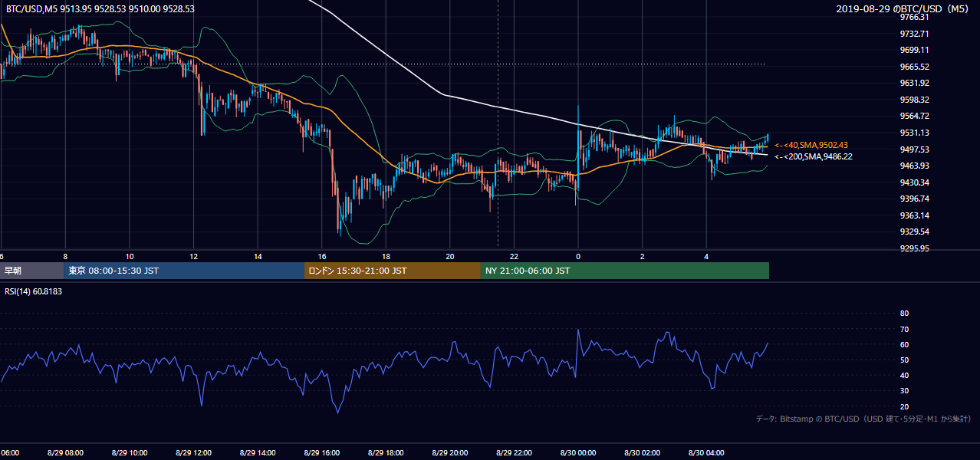Click hour label 10 under price chart
This screenshot has width=980, height=460.
[130, 256]
